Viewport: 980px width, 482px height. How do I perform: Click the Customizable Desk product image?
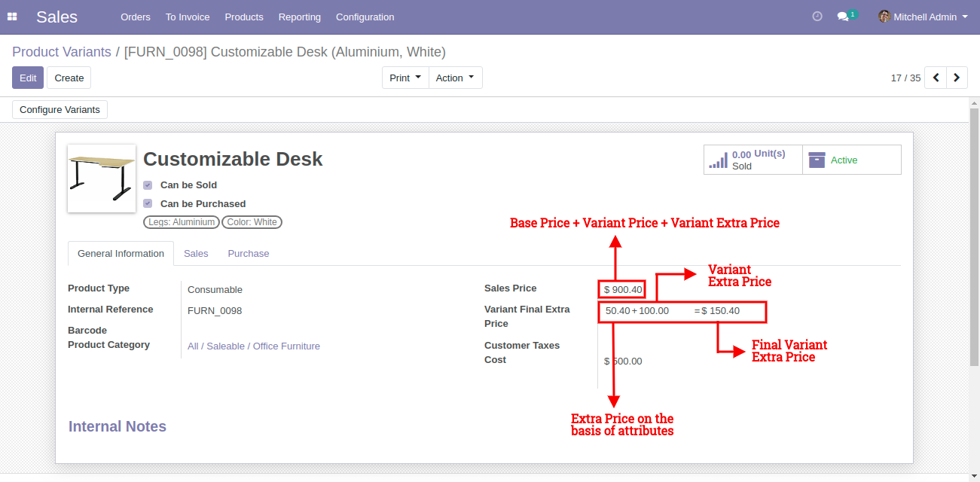101,178
